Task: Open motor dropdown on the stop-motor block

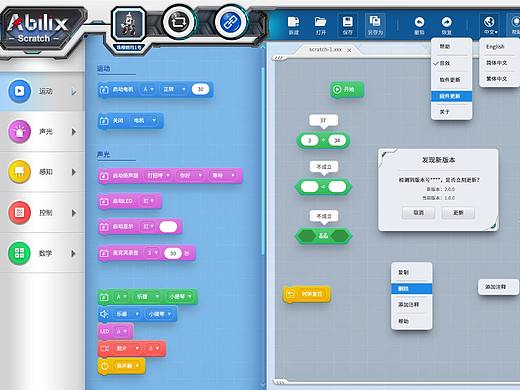Action: [x=144, y=120]
